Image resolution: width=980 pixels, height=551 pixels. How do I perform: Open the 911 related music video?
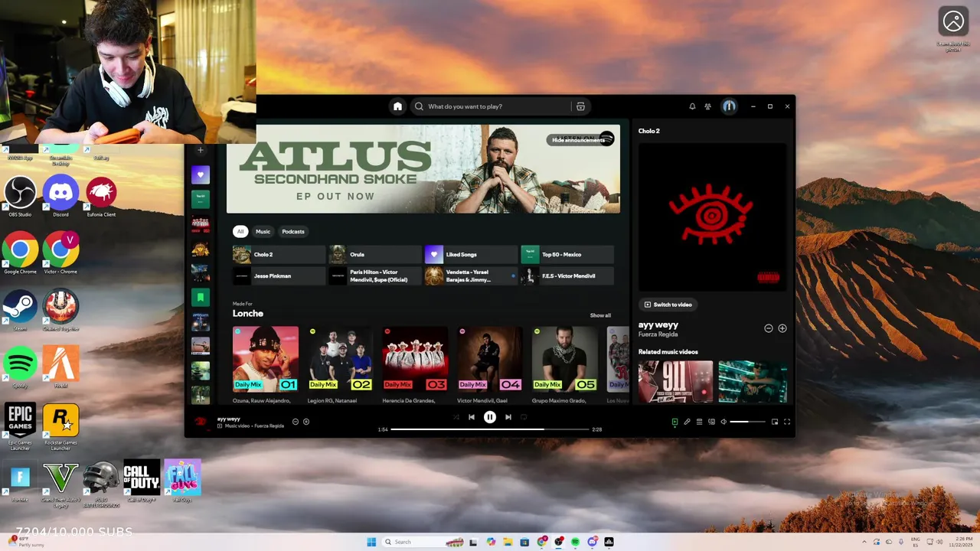[x=675, y=382]
